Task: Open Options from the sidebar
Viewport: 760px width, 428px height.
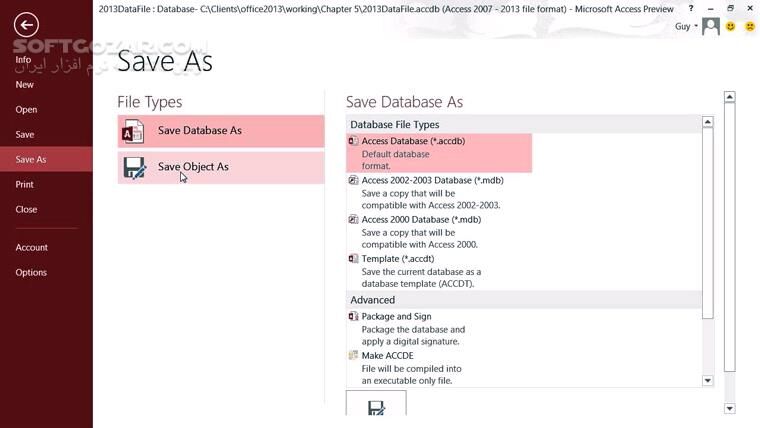Action: [31, 273]
